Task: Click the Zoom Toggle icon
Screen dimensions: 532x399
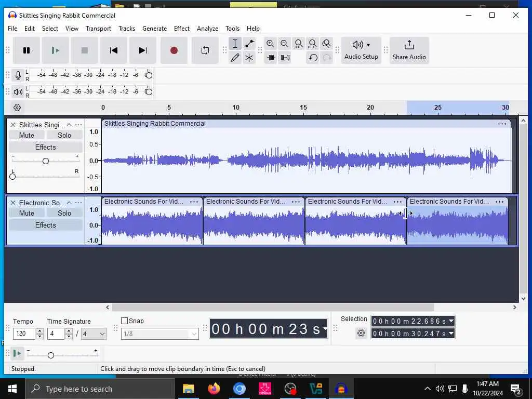Action: [x=326, y=44]
